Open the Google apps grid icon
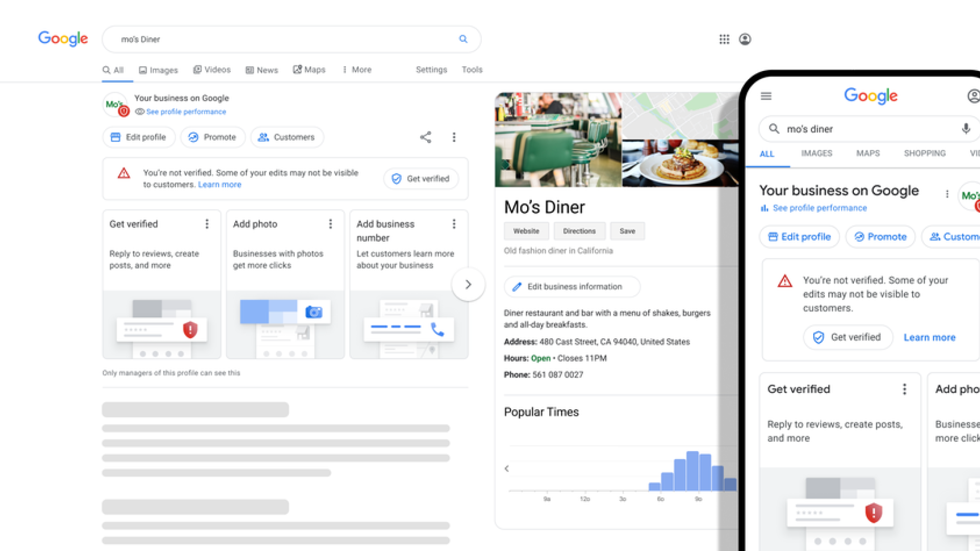Viewport: 980px width, 551px height. click(724, 39)
